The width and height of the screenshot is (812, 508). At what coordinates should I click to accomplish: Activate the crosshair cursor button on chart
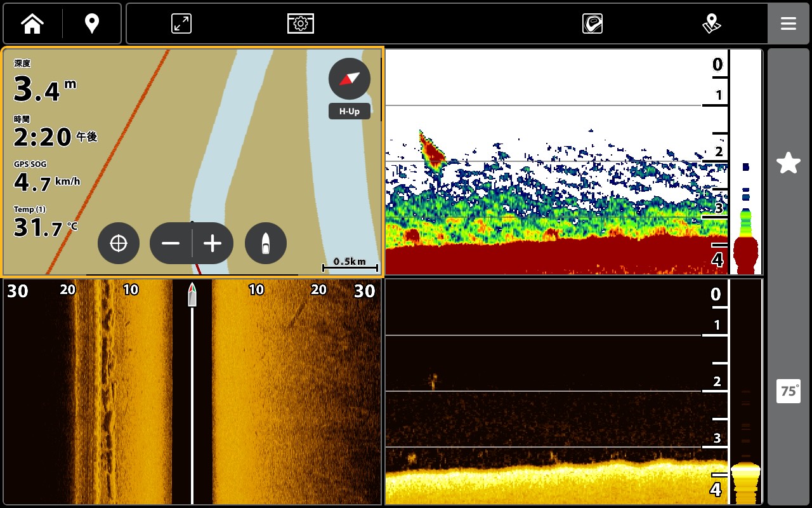pyautogui.click(x=119, y=243)
